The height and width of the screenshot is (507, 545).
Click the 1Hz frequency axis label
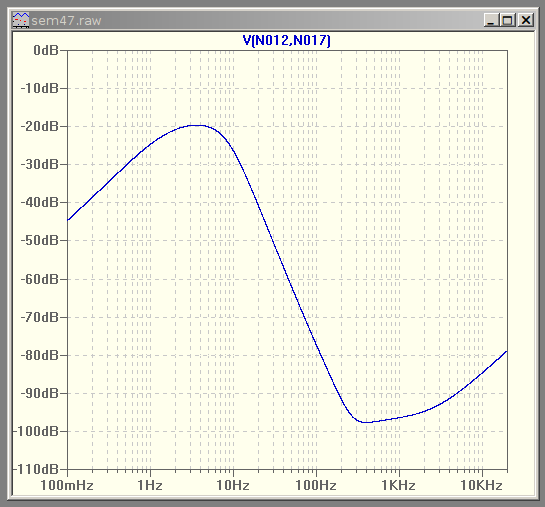(x=150, y=485)
